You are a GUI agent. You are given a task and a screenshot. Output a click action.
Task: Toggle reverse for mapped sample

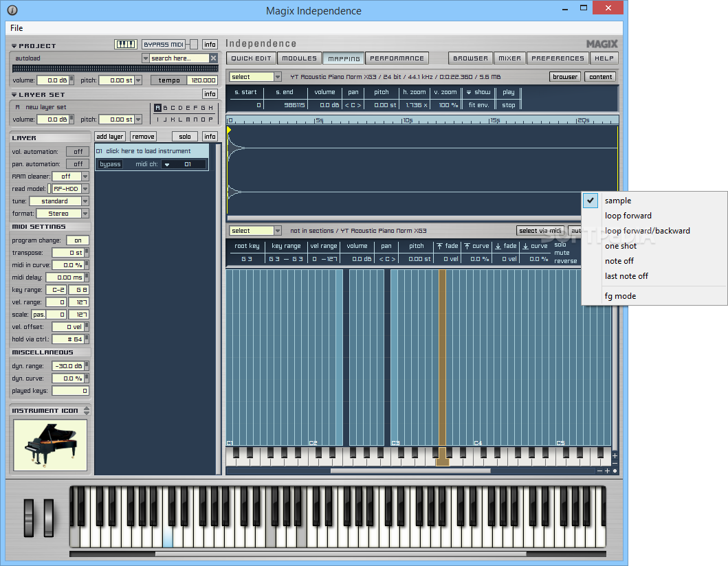[566, 261]
